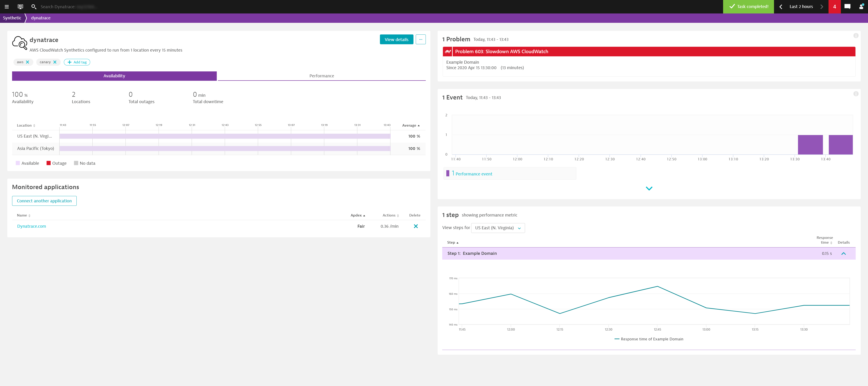Click the dynatrace synthetic monitor cloud icon
This screenshot has height=386, width=868.
coord(20,43)
